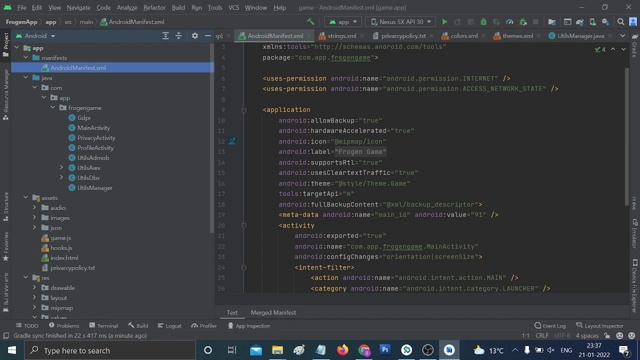This screenshot has width=640, height=360.
Task: Fold the application tag in editor gutter
Action: 244,110
